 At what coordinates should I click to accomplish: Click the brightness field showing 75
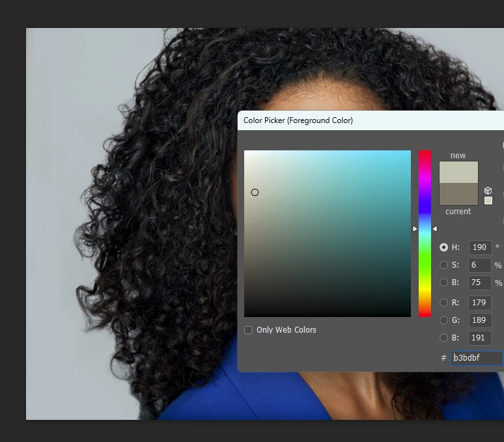coord(480,283)
